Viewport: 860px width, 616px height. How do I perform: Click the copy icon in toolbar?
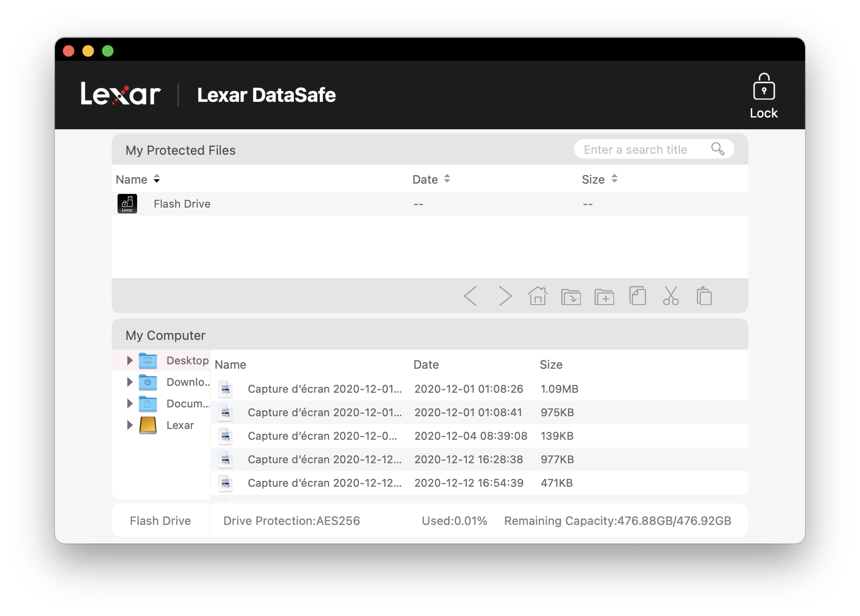coord(638,296)
